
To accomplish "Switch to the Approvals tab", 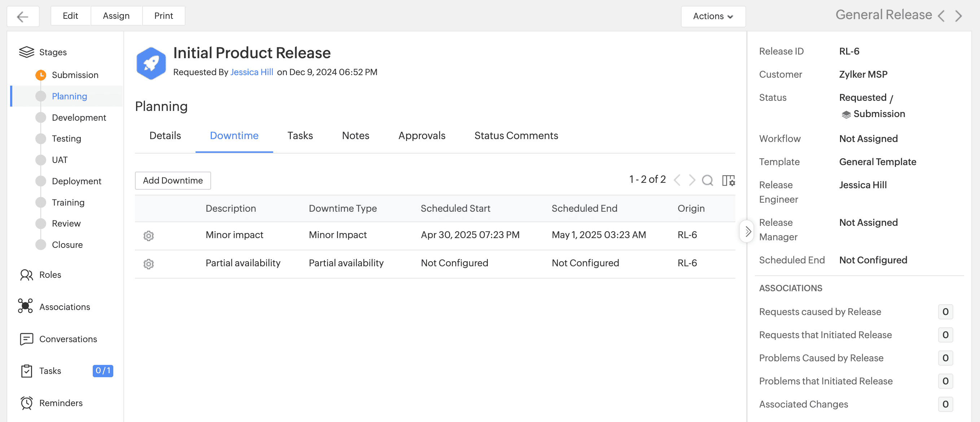I will pos(421,135).
